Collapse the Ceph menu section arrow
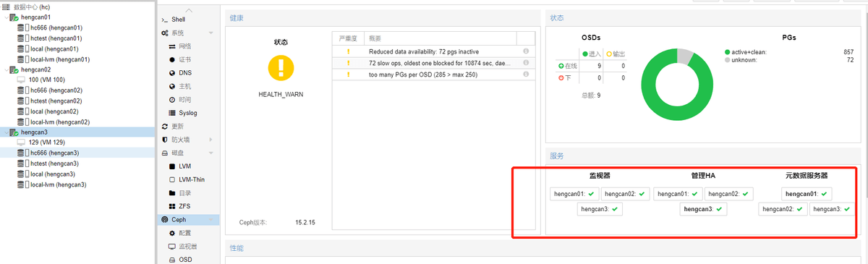The height and width of the screenshot is (264, 868). point(211,219)
